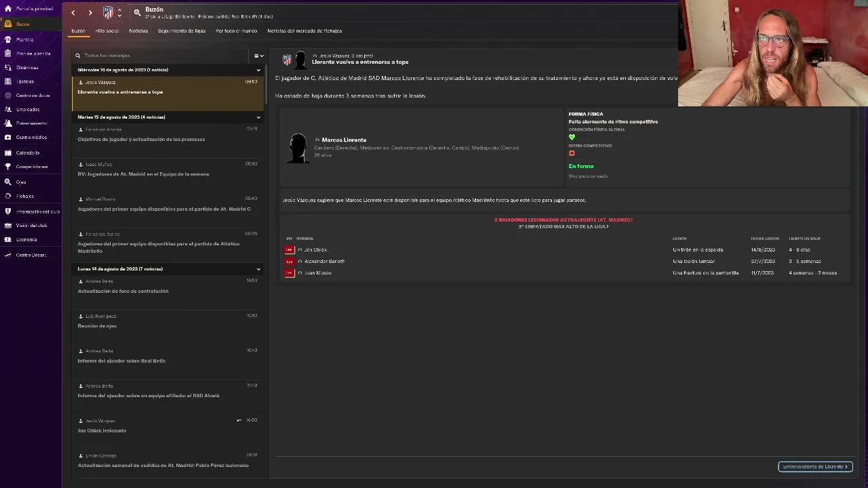Open the Entrenamiento training icon
The image size is (868, 488).
click(x=7, y=123)
